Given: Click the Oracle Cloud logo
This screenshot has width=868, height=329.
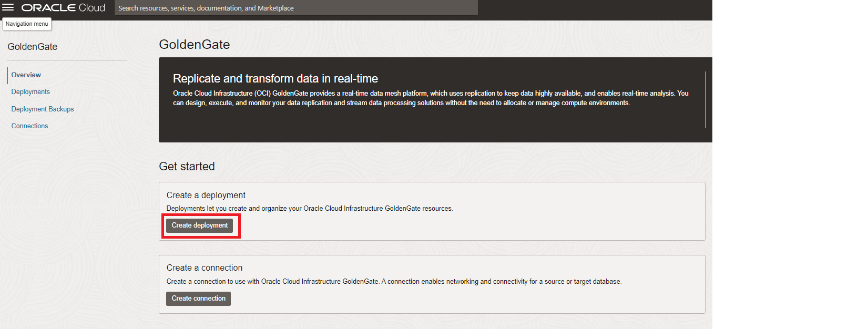Looking at the screenshot, I should point(63,8).
